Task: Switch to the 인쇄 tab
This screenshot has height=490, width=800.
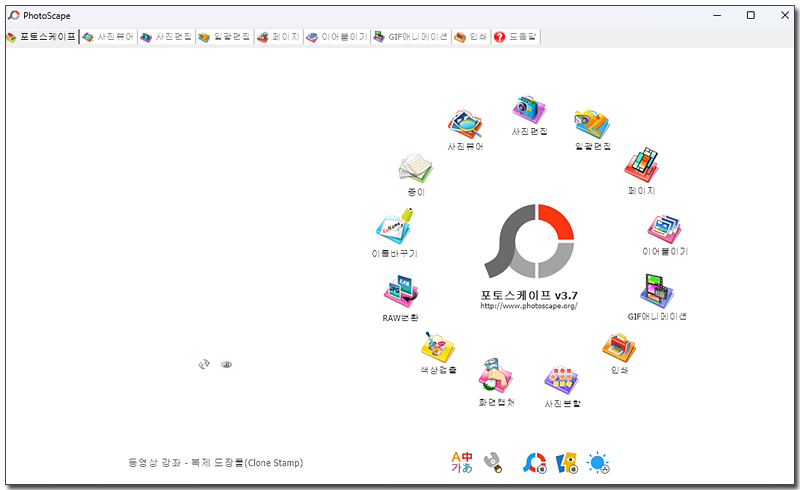Action: click(x=471, y=37)
